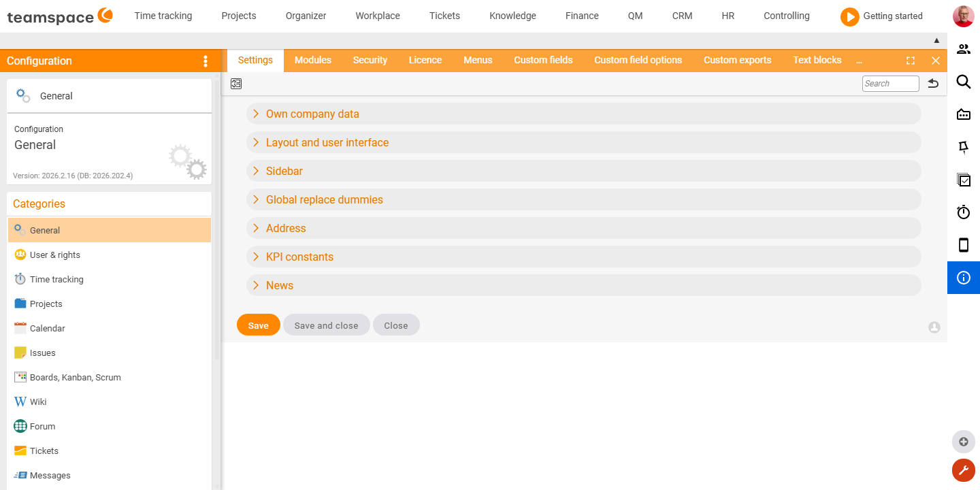This screenshot has height=490, width=980.
Task: Show more tabs via the ellipsis
Action: click(860, 61)
